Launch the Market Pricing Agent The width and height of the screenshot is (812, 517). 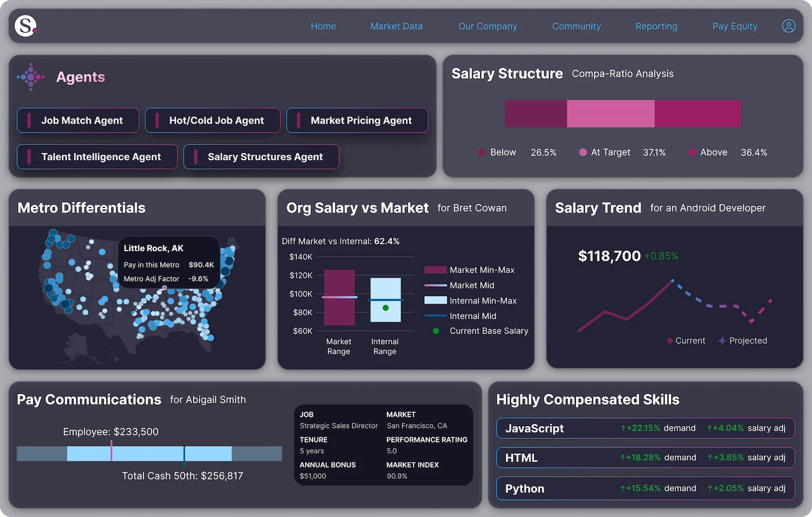click(357, 120)
